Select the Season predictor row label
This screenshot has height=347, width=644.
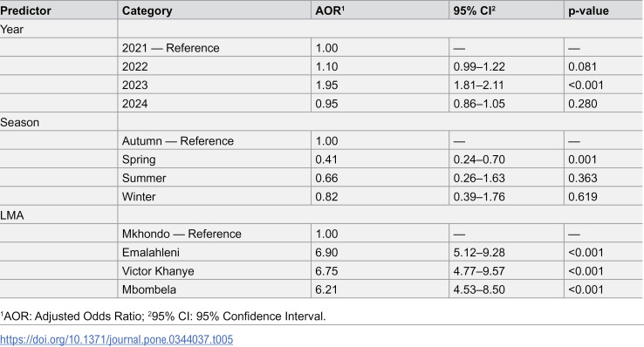[19, 122]
